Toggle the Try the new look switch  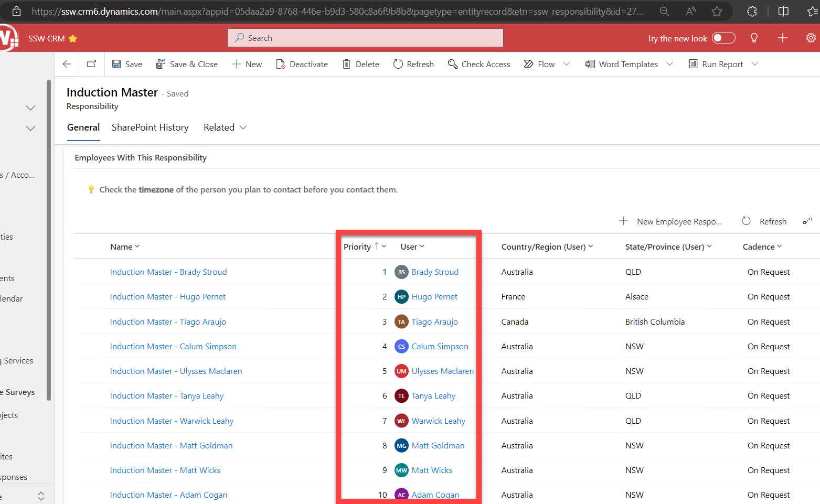723,38
